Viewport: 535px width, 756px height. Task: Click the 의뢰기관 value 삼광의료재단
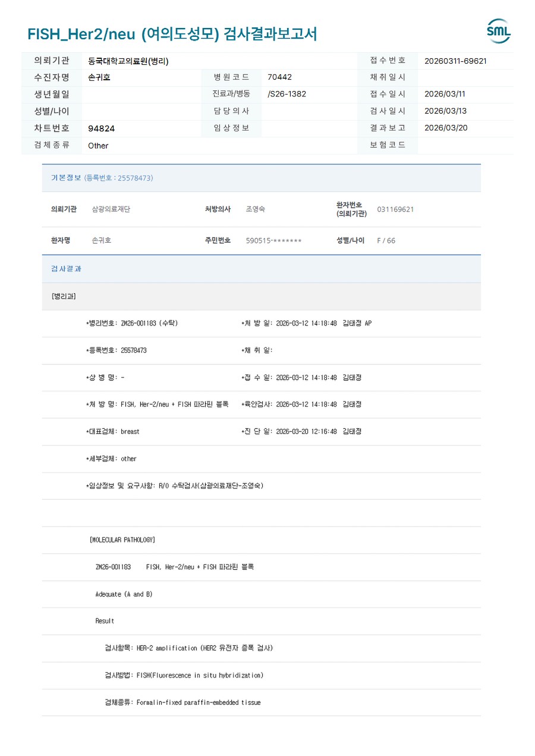click(111, 209)
